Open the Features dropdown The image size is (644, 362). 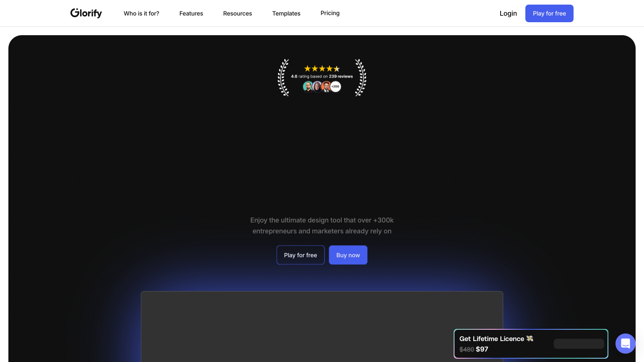click(x=191, y=13)
